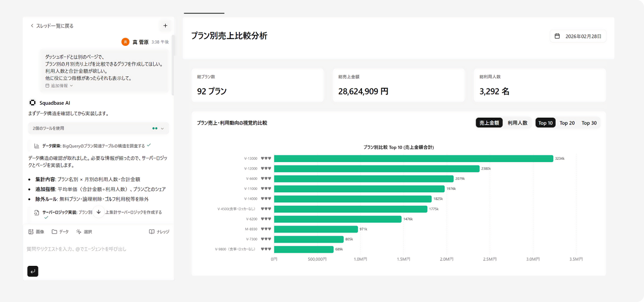Image resolution: width=644 pixels, height=302 pixels.
Task: Click the V-14000 axis label
Action: (251, 199)
